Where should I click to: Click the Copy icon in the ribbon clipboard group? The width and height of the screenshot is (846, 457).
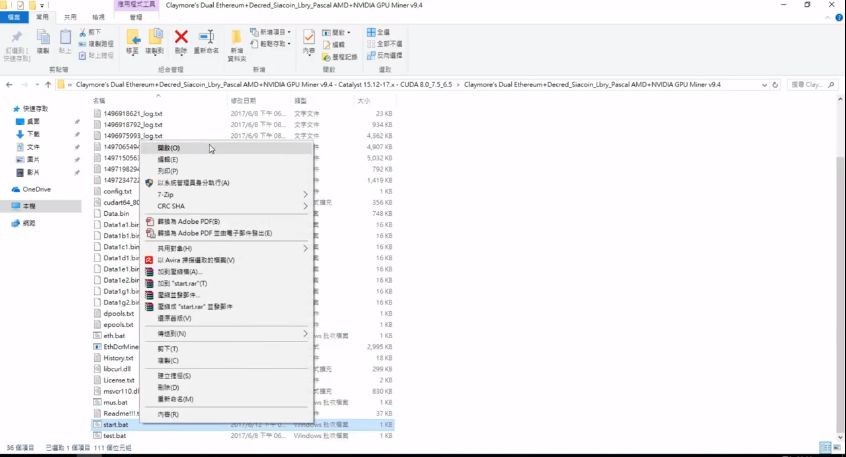click(x=43, y=37)
